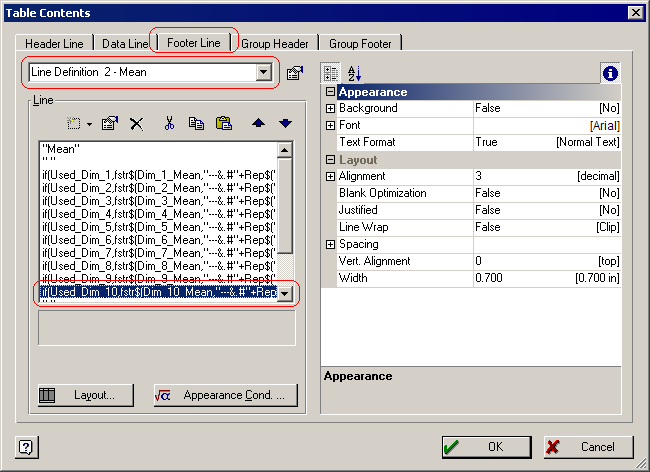Select the Used_Dim_5 field row
This screenshot has height=472, width=650.
(159, 227)
